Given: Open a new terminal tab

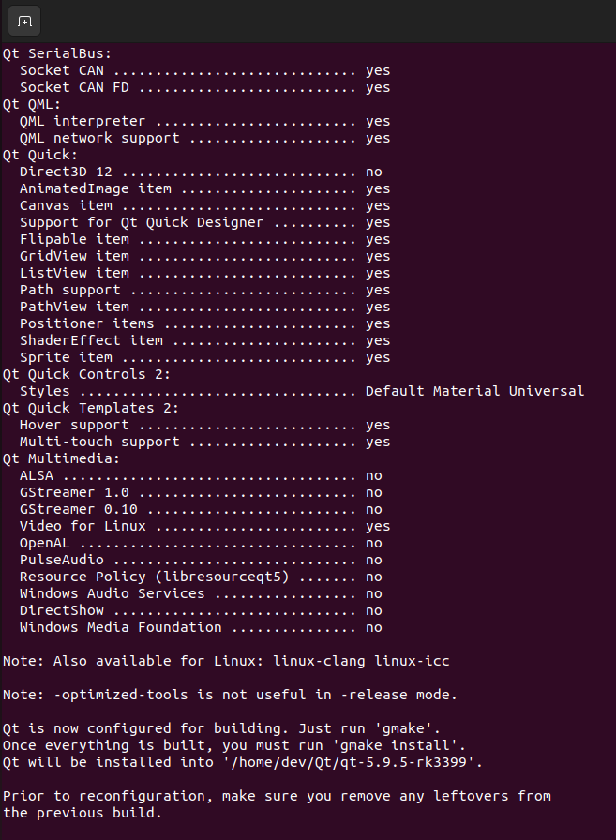Looking at the screenshot, I should pos(24,22).
